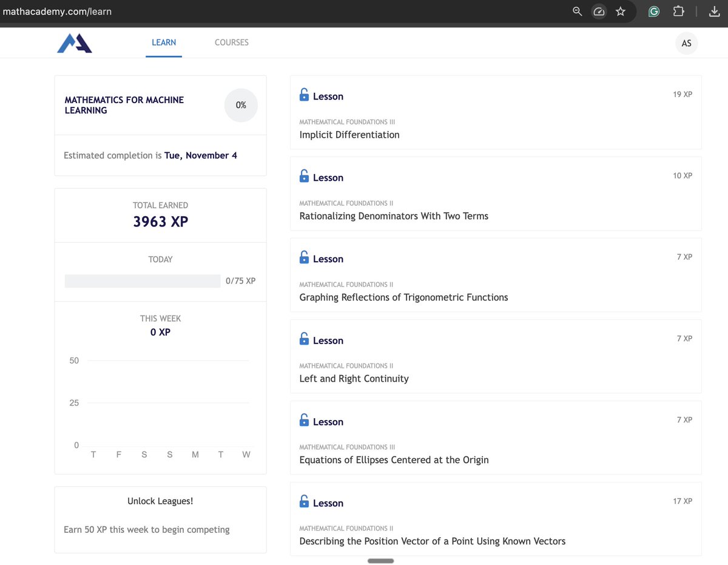The image size is (728, 565).
Task: Open the browser zoom magnifier icon
Action: (x=578, y=12)
